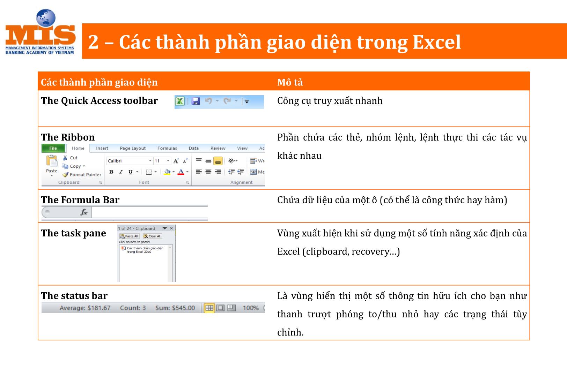Viewport: 567px width, 392px height.
Task: Open the Copy dropdown arrow
Action: point(84,166)
